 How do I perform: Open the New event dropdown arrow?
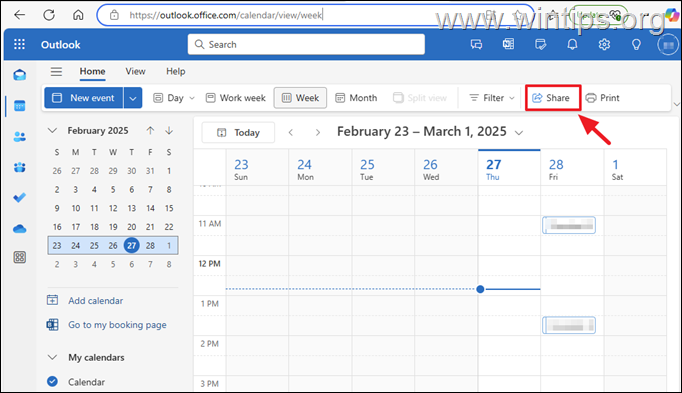click(x=133, y=98)
